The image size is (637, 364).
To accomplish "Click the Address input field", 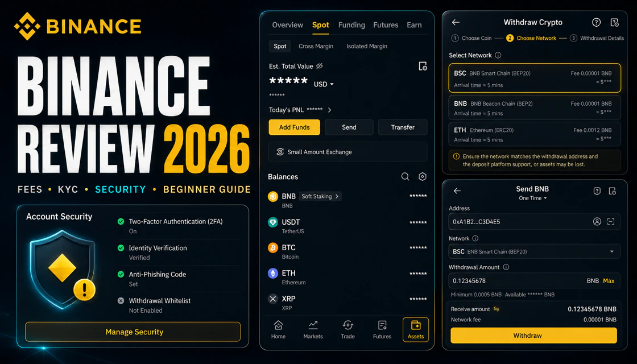I will 535,221.
